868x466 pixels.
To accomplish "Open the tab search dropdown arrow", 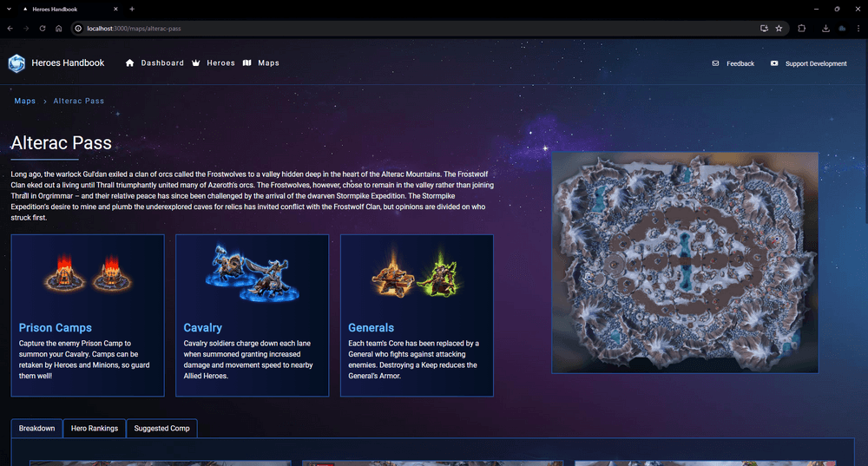I will tap(9, 9).
